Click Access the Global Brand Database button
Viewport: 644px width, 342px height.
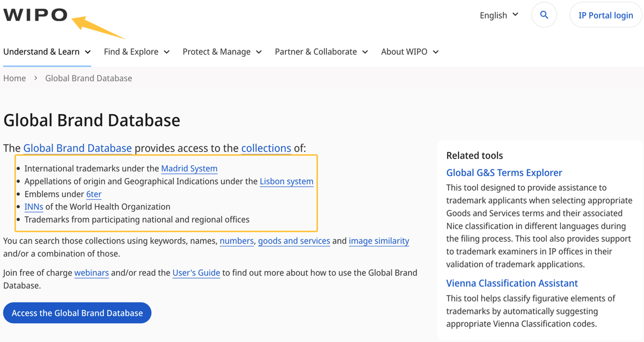coord(77,313)
